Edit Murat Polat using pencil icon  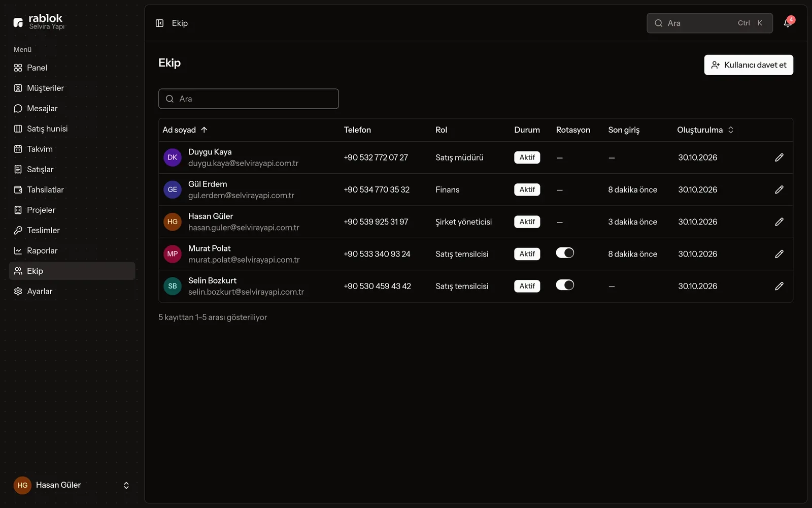coord(779,253)
